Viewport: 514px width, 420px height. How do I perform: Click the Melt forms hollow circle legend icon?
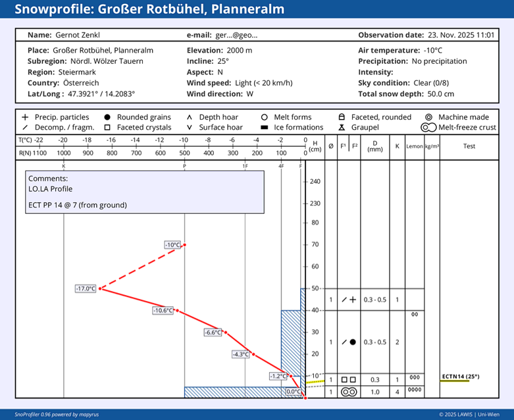coord(264,117)
